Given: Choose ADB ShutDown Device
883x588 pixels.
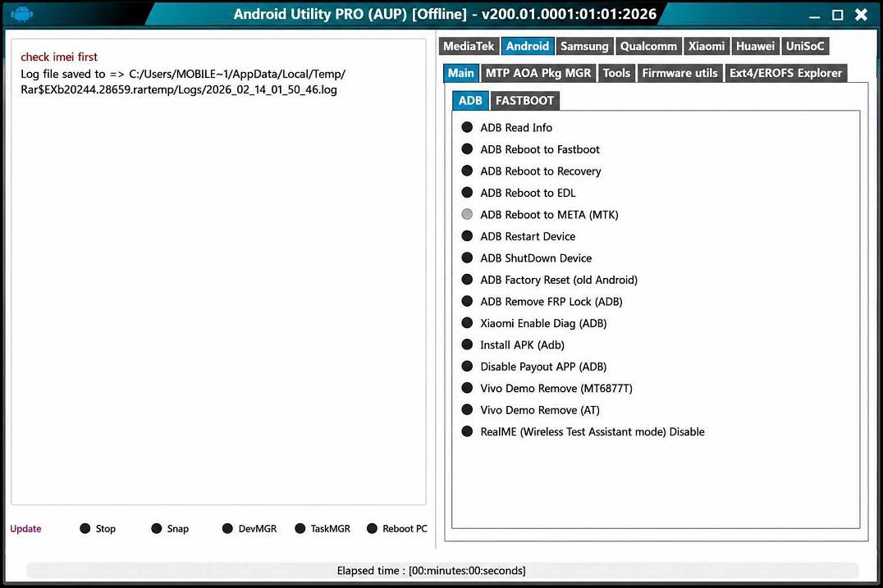Looking at the screenshot, I should pyautogui.click(x=527, y=258).
